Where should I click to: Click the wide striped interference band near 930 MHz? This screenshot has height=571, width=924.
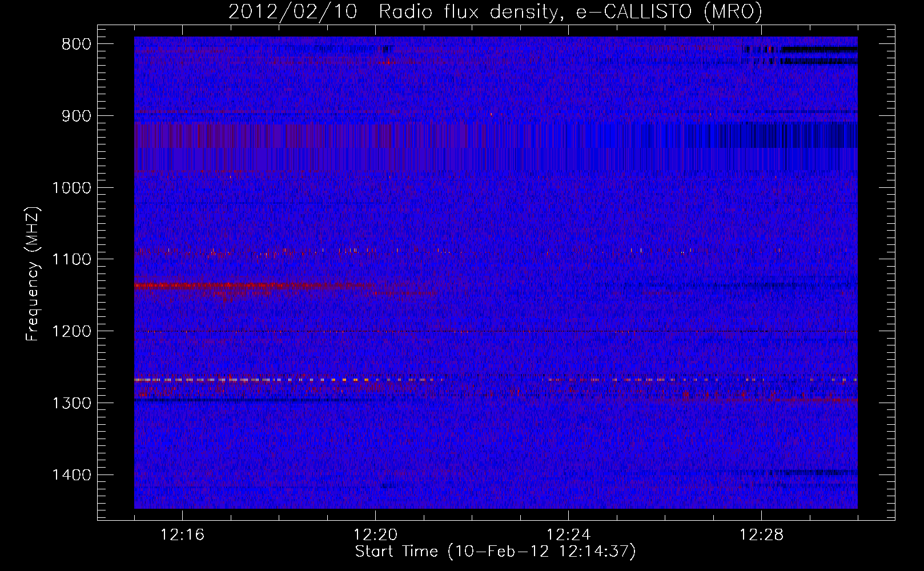496,136
